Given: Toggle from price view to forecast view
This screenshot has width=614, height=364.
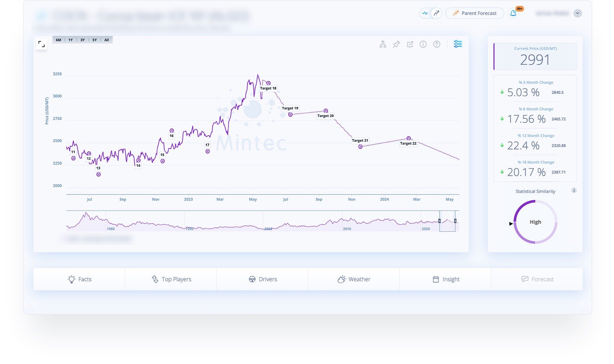Looking at the screenshot, I should coord(436,13).
